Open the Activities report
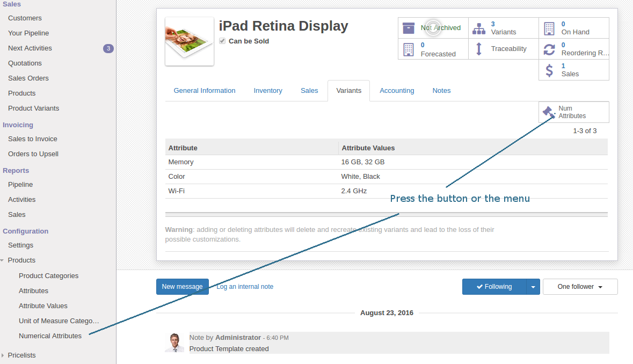 click(x=22, y=199)
